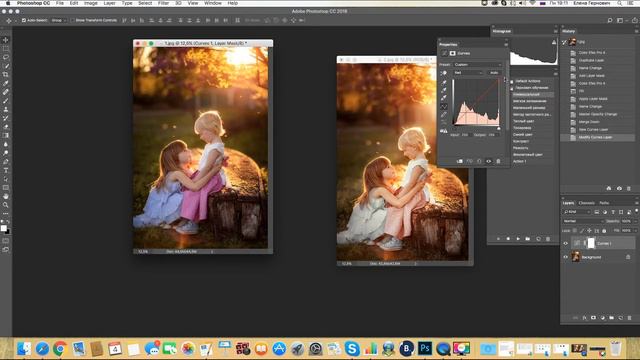This screenshot has height=360, width=640.
Task: Click foreground color swatch in toolbox
Action: (x=4, y=228)
